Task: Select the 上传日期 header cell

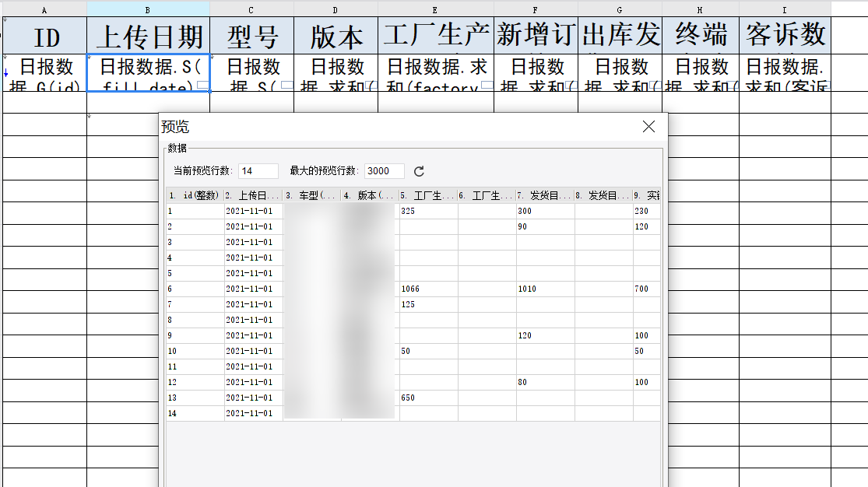Action: [x=149, y=36]
